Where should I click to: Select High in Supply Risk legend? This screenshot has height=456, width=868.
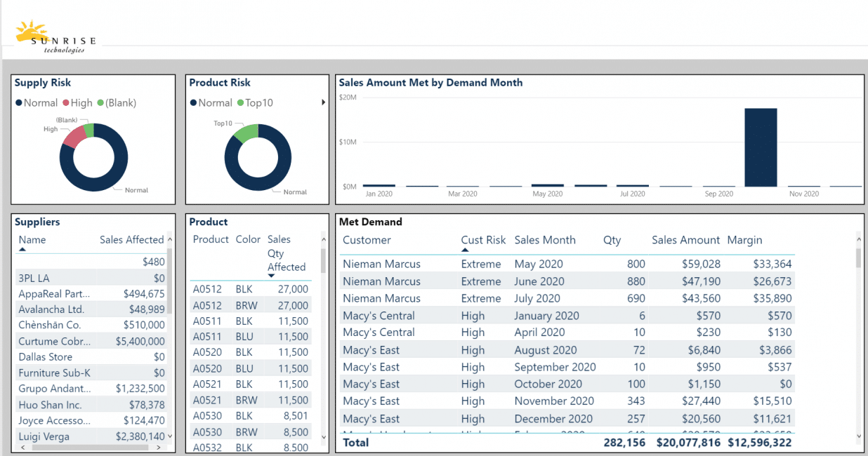point(78,102)
